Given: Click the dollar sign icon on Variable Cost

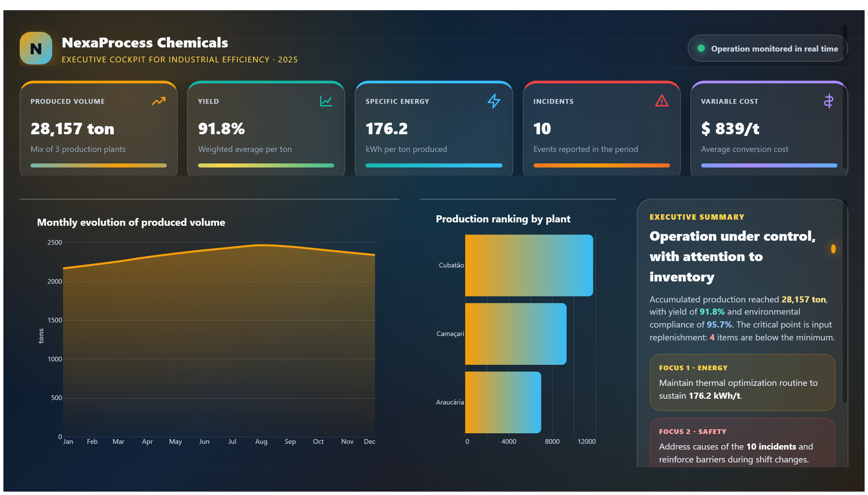Looking at the screenshot, I should pyautogui.click(x=828, y=101).
